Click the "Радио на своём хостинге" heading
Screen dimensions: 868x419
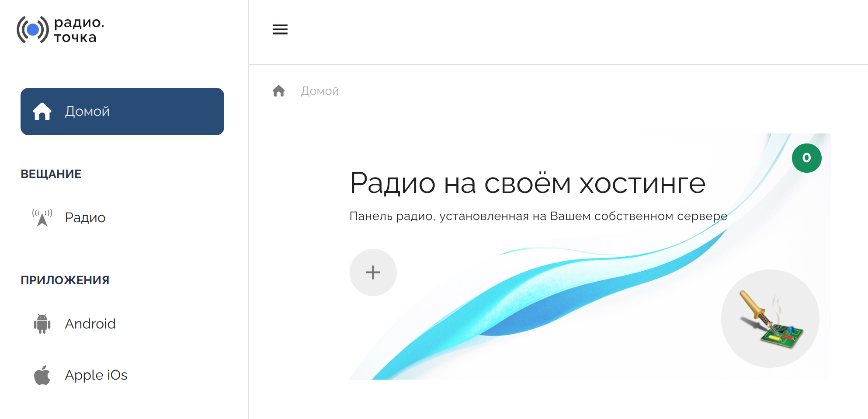[528, 183]
